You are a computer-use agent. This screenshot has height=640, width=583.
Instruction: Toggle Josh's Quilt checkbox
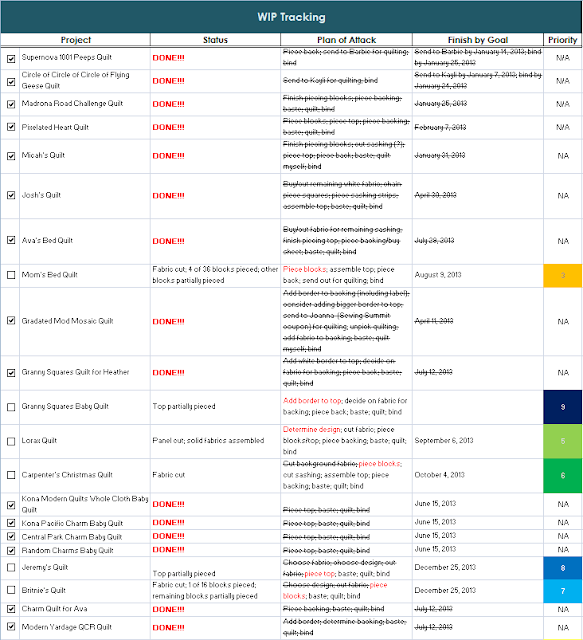click(x=11, y=195)
